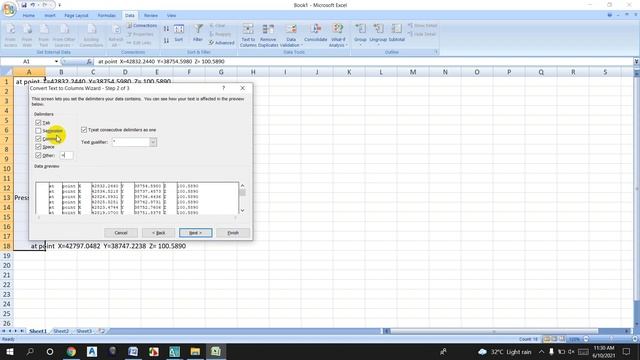This screenshot has width=640, height=360.
Task: Click Existing Connections icon
Action: (91, 35)
